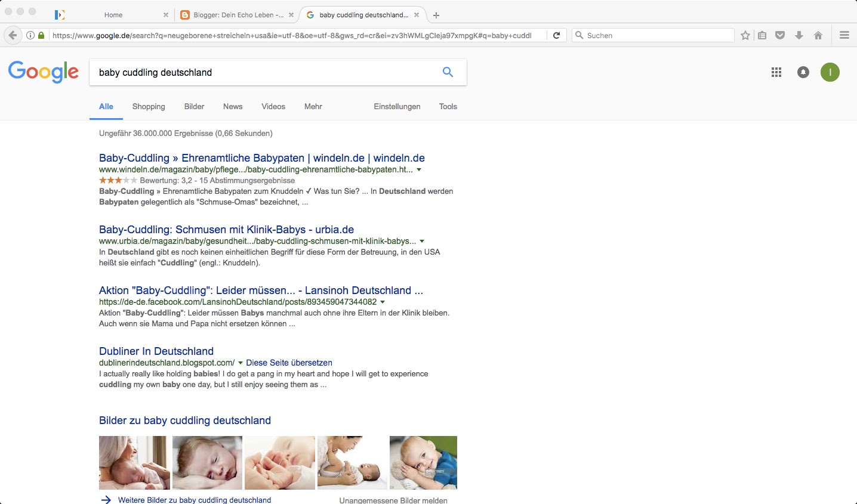The height and width of the screenshot is (504, 857).
Task: Save page to Pocket icon
Action: [x=780, y=35]
